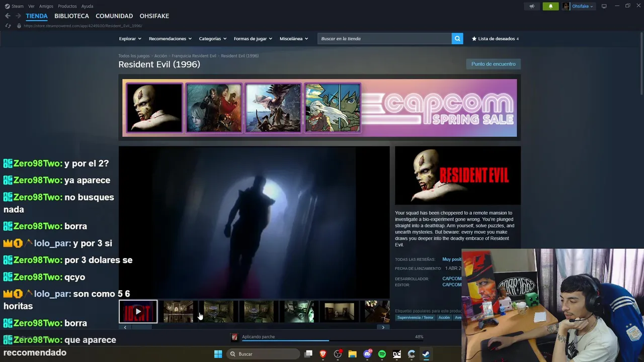This screenshot has height=362, width=644.
Task: Open the blue C app in taskbar
Action: (411, 354)
